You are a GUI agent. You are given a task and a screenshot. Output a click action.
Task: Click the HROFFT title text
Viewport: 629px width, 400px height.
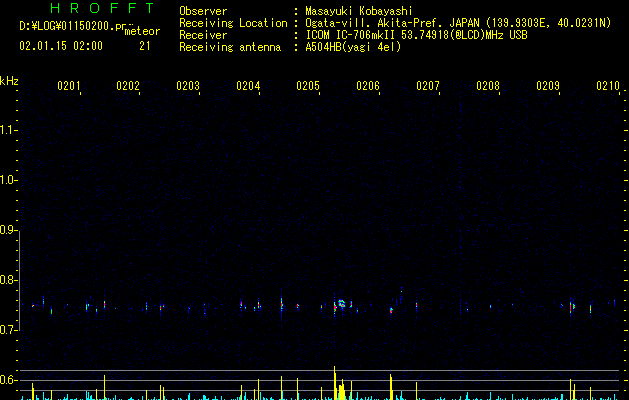[102, 8]
